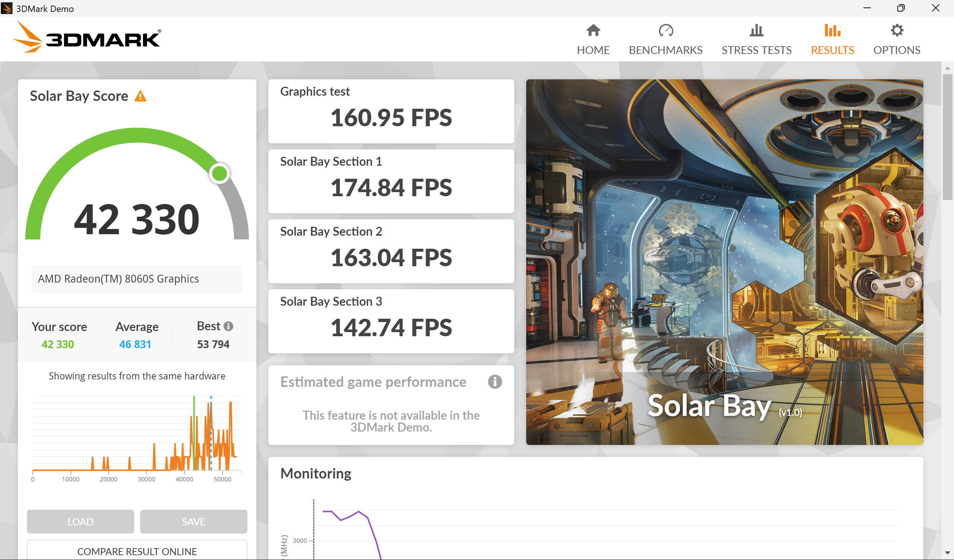Viewport: 954px width, 560px height.
Task: Switch to the STRESS TESTS tab label
Action: 756,50
